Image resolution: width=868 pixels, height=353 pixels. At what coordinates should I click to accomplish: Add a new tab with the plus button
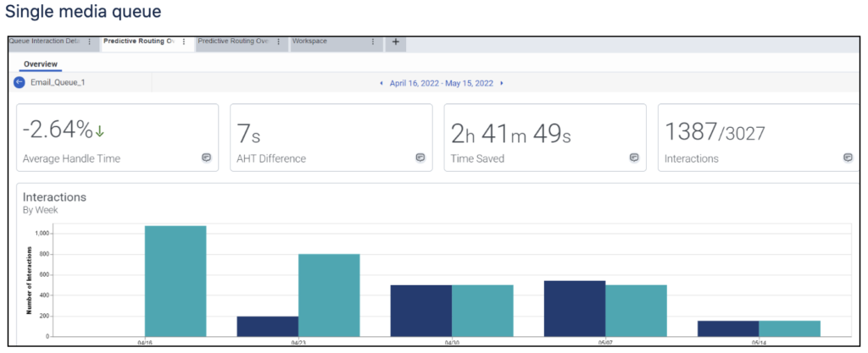(396, 42)
